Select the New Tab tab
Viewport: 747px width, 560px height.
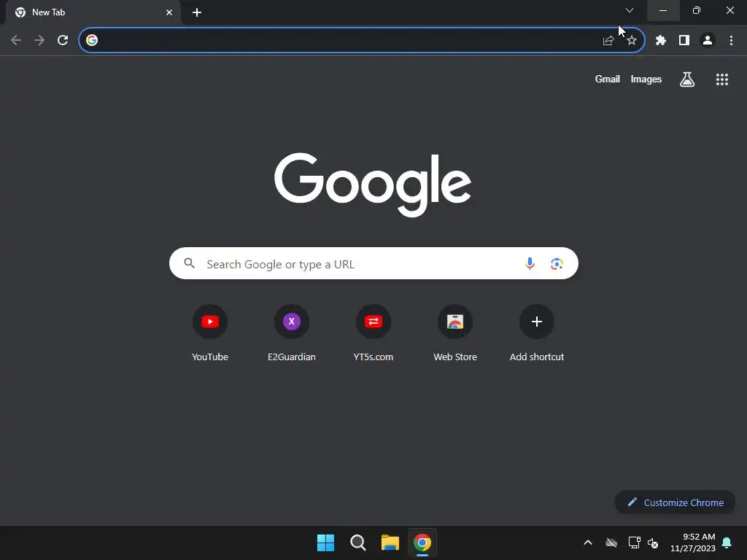pyautogui.click(x=93, y=12)
